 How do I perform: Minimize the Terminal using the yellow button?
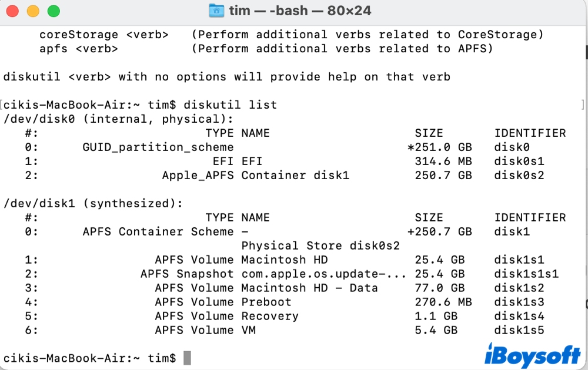click(x=34, y=11)
